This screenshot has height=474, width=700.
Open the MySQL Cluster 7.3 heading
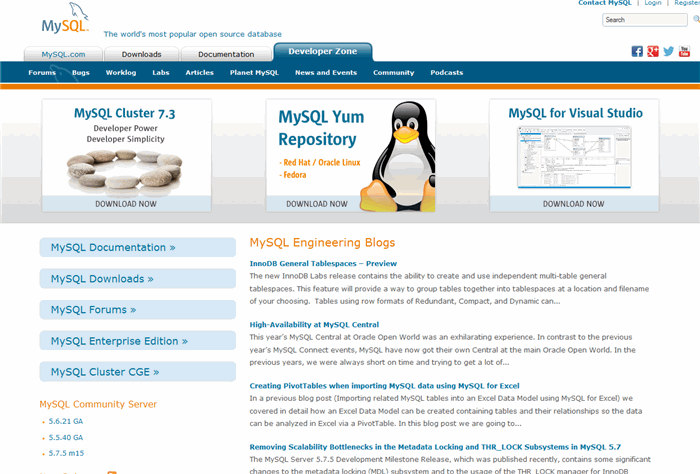coord(125,113)
